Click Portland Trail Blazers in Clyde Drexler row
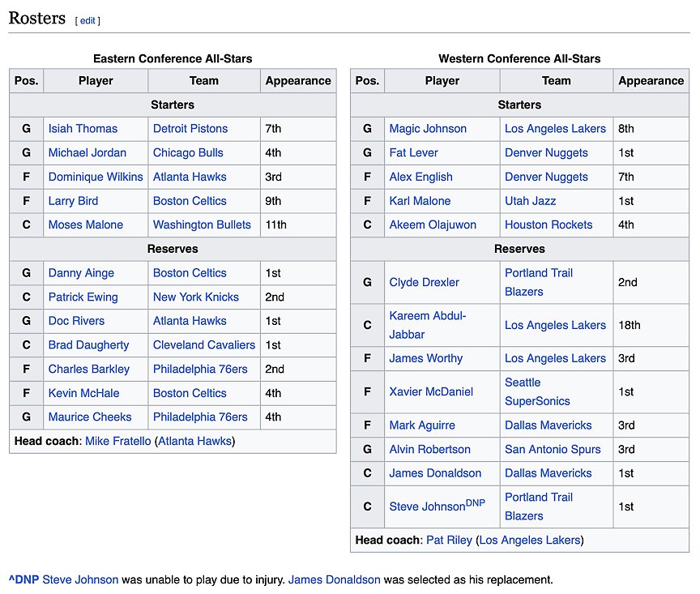 coord(539,282)
